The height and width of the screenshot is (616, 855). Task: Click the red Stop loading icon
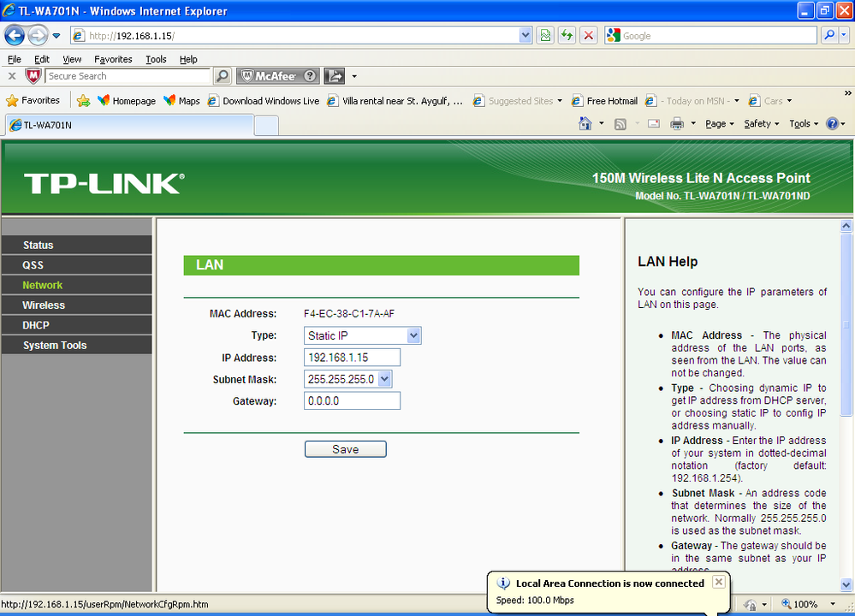pyautogui.click(x=588, y=36)
